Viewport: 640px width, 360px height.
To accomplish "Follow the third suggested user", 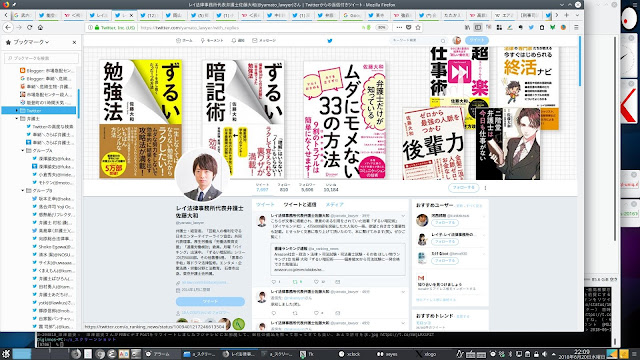I will click(x=445, y=260).
